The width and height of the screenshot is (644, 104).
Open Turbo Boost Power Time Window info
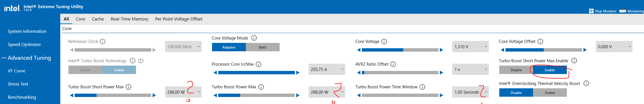pyautogui.click(x=422, y=87)
